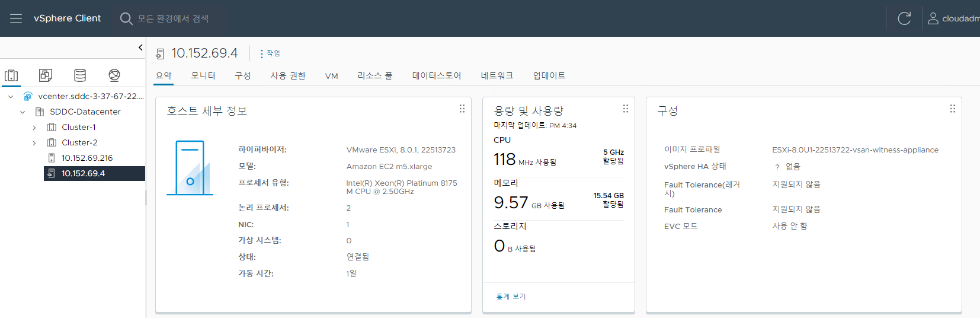Collapse the SDDC-Datacenter tree node
Image resolution: width=980 pixels, height=318 pixels.
pyautogui.click(x=23, y=112)
